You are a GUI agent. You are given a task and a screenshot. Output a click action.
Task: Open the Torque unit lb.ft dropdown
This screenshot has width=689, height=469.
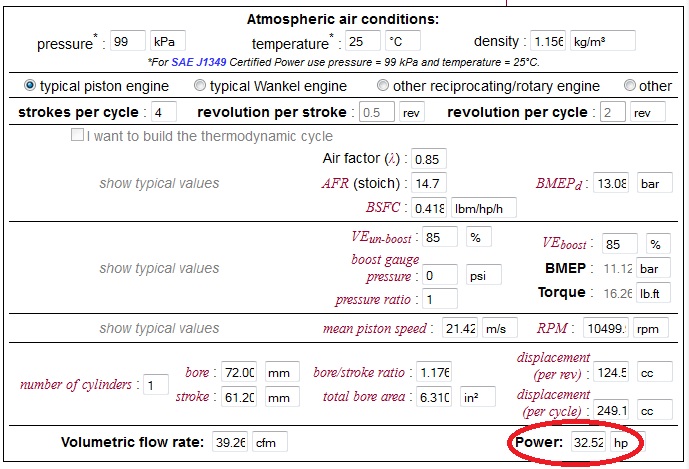(x=653, y=293)
